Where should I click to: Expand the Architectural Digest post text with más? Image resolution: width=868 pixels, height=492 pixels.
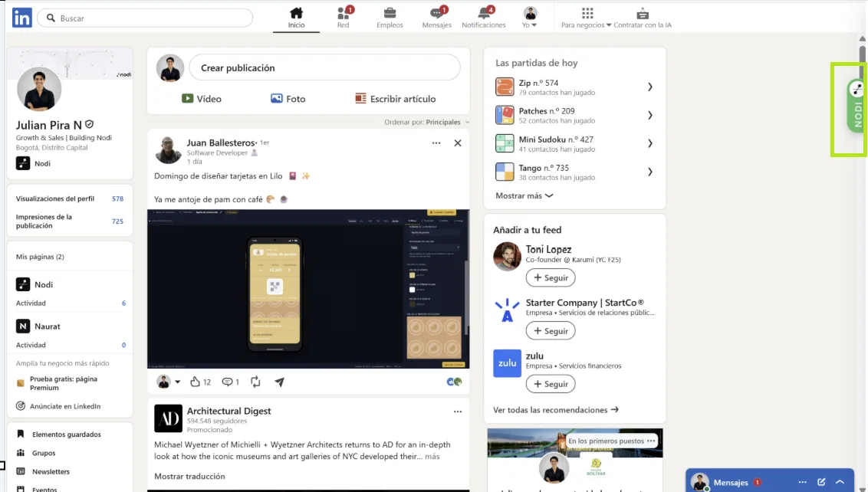[432, 457]
